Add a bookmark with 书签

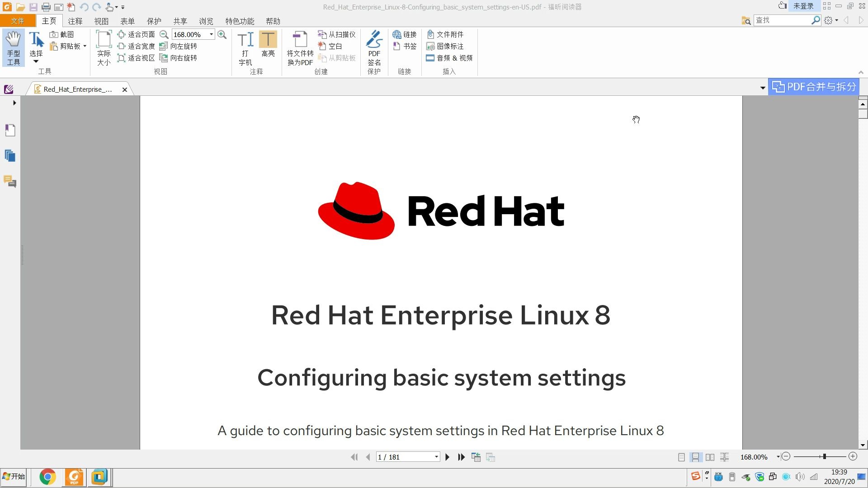(x=405, y=46)
